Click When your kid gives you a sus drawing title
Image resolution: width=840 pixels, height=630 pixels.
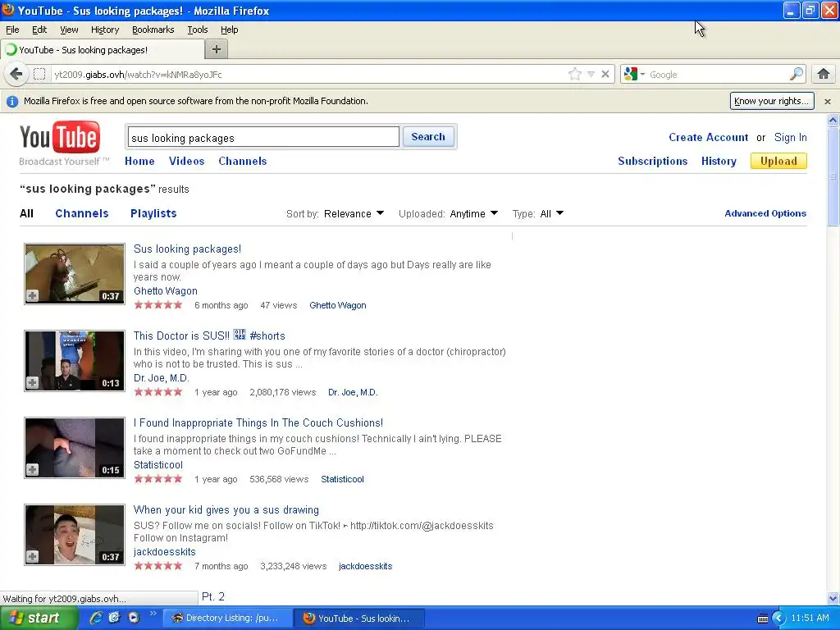tap(226, 509)
